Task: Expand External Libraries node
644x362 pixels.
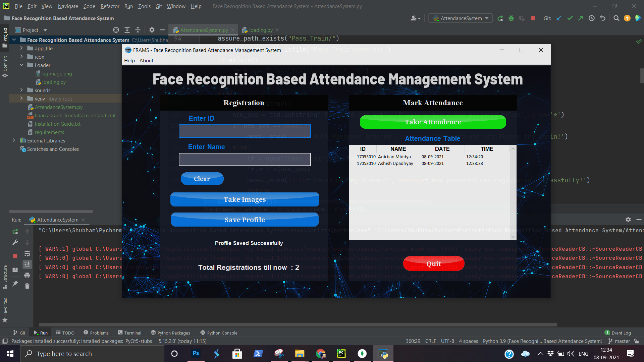Action: pos(14,140)
